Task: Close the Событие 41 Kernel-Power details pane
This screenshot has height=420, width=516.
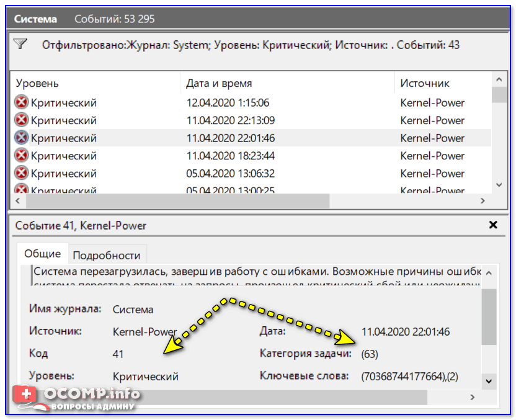Action: coord(493,225)
